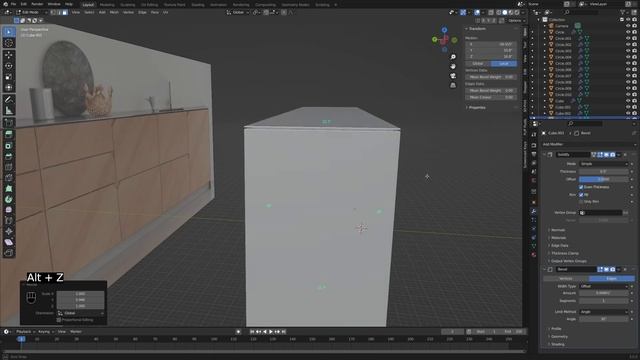Select Vertices button in Bevel modifier
640x360 pixels.
tap(566, 278)
